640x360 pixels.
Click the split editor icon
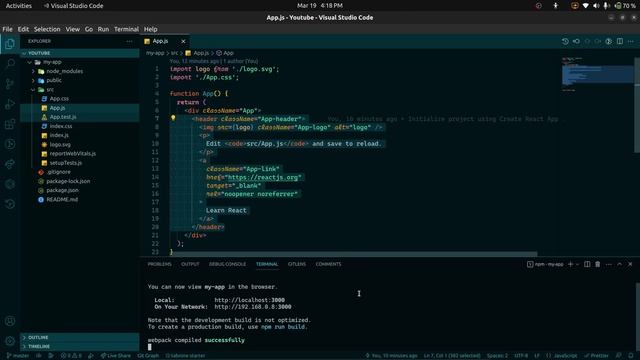click(620, 41)
